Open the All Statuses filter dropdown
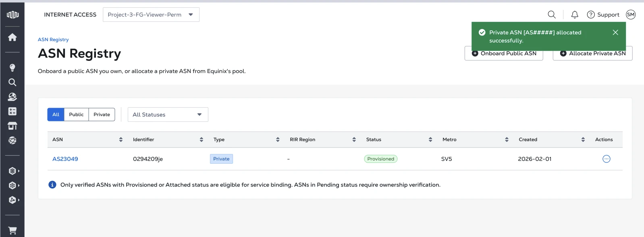 168,114
